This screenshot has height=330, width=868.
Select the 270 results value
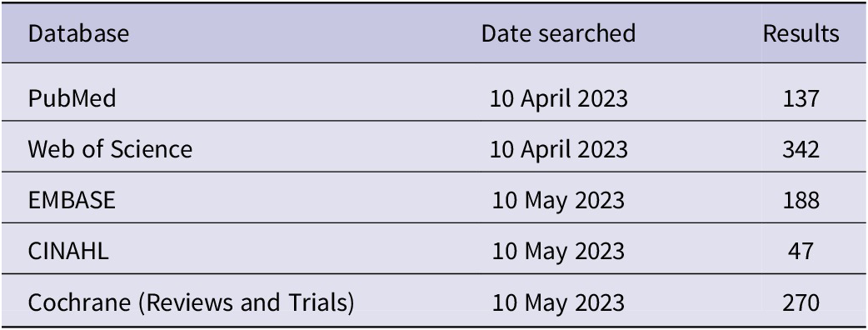[801, 302]
